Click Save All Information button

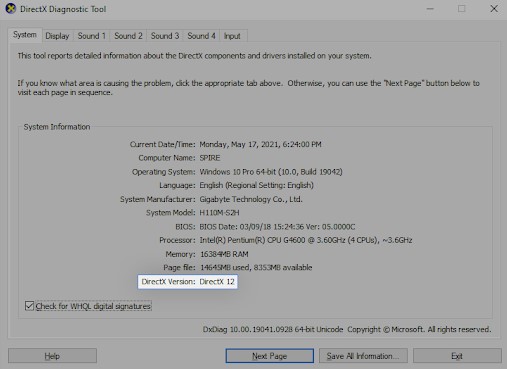(363, 356)
